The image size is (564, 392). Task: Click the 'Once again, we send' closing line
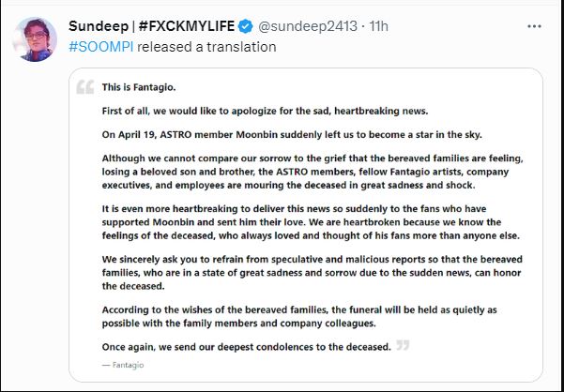coord(246,347)
